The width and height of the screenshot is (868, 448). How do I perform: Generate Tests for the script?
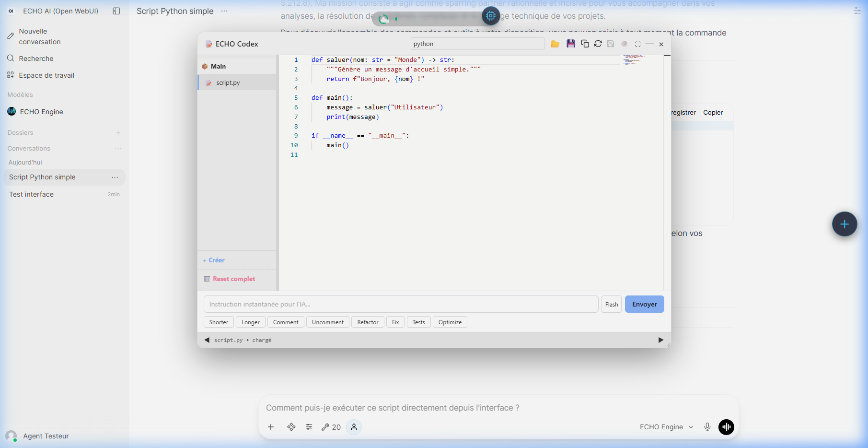coord(418,322)
